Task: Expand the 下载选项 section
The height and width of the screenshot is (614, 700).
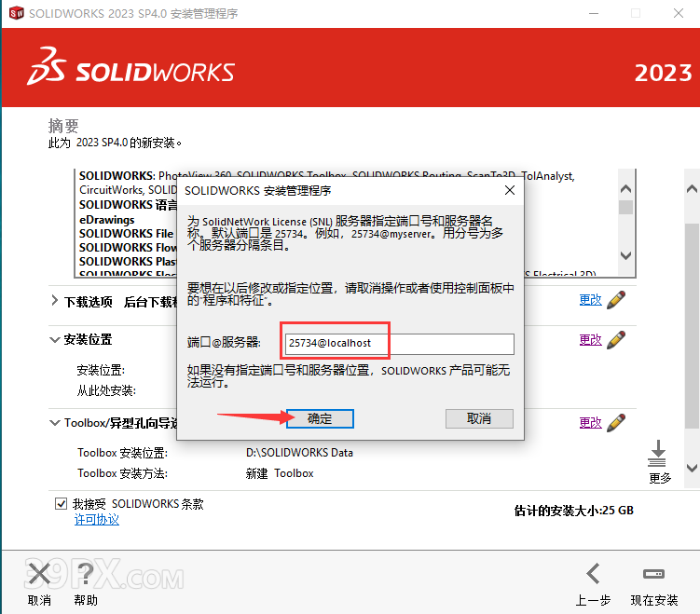Action: coord(55,301)
